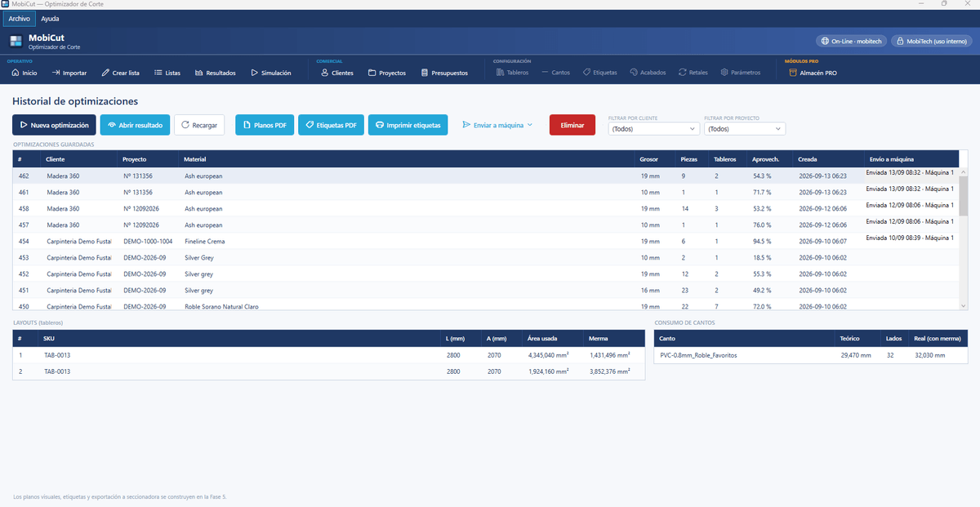Open the Filtrar por cliente dropdown
The height and width of the screenshot is (507, 980).
[x=653, y=129]
